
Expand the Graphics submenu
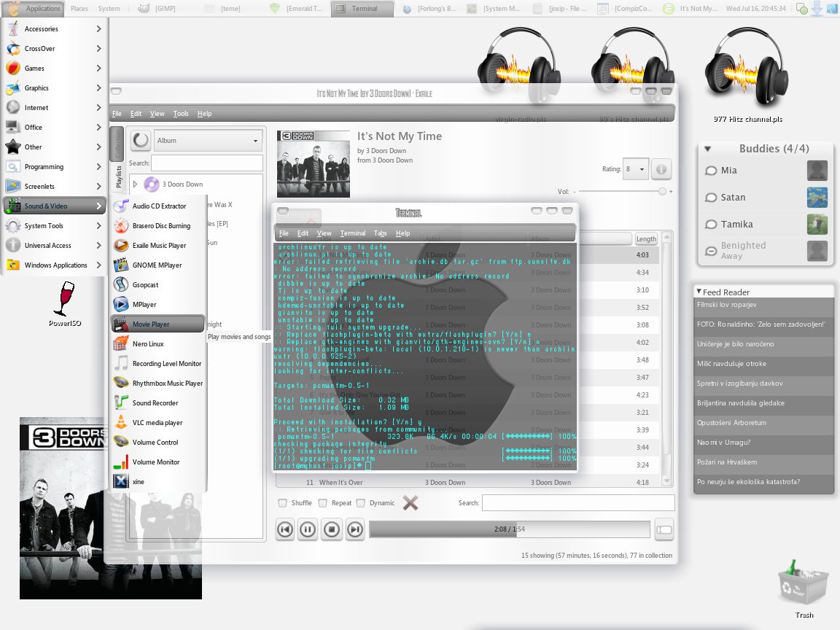[x=53, y=87]
